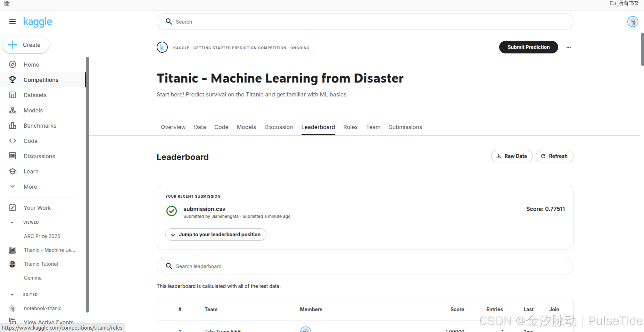This screenshot has width=644, height=332.
Task: Click the Code brackets icon
Action: tap(13, 141)
